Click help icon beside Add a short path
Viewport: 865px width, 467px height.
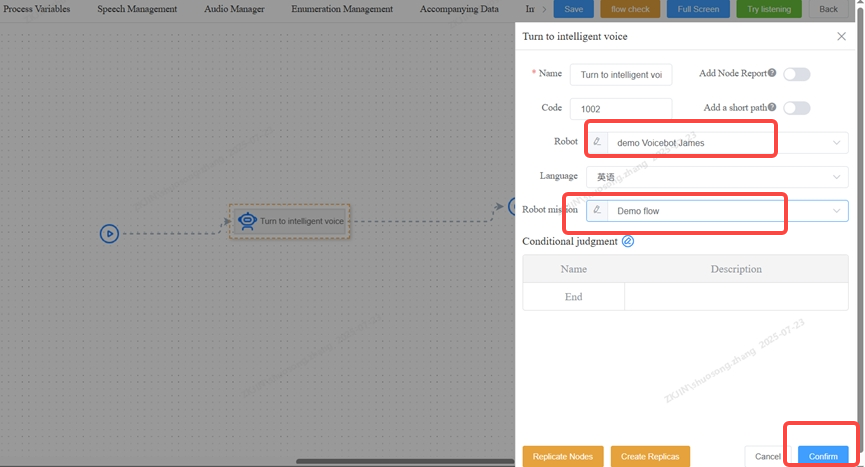772,107
